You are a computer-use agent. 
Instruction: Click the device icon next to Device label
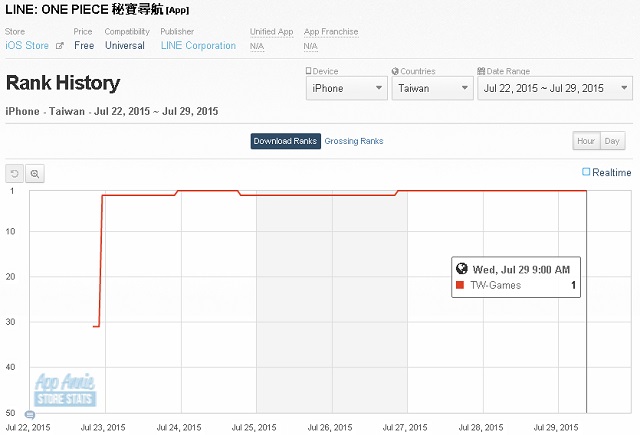[x=309, y=71]
